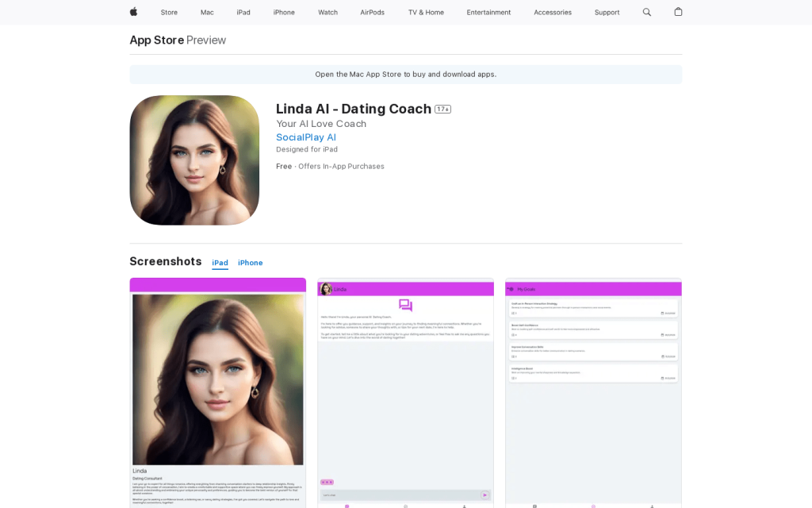Screen dimensions: 812x508
Task: Click the app title 'Linda AI - Dating Coach'
Action: [x=354, y=109]
